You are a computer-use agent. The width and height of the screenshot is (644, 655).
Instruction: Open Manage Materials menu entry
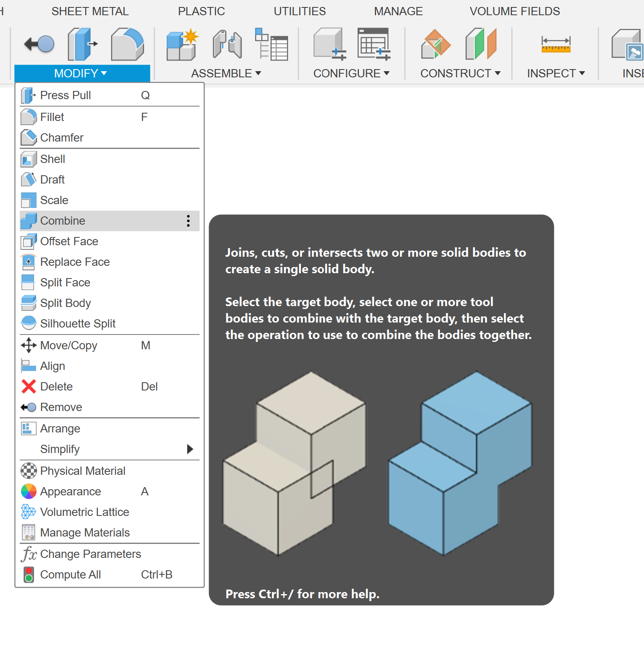tap(109, 533)
